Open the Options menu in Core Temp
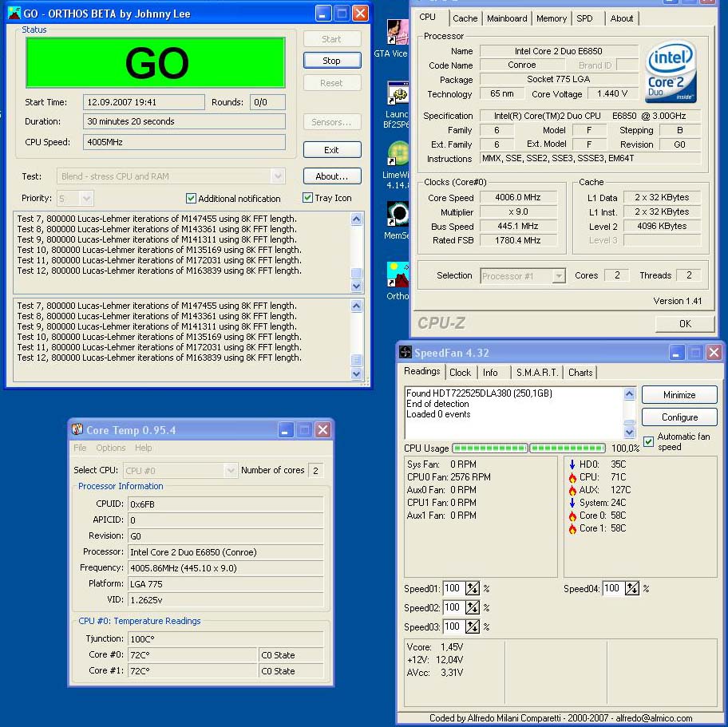The width and height of the screenshot is (728, 727). pos(110,448)
